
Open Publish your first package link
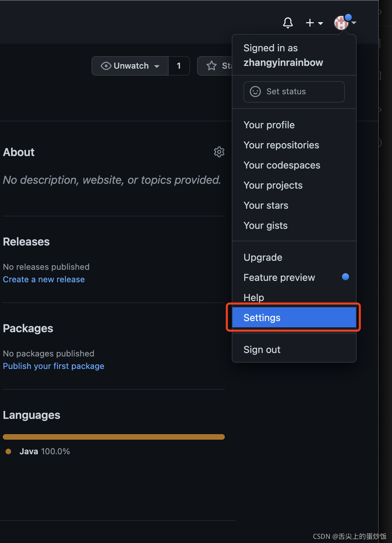[53, 366]
